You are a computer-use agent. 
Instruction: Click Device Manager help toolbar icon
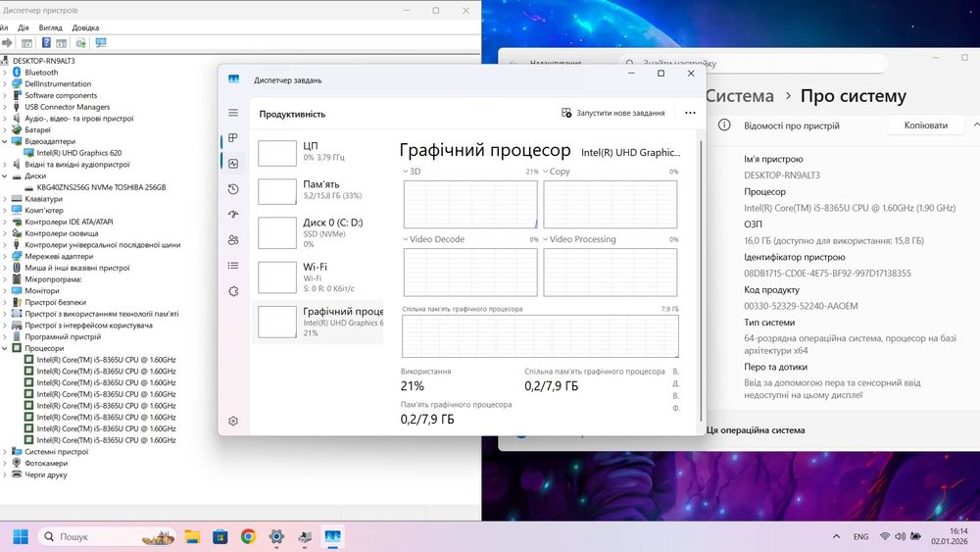pyautogui.click(x=46, y=42)
